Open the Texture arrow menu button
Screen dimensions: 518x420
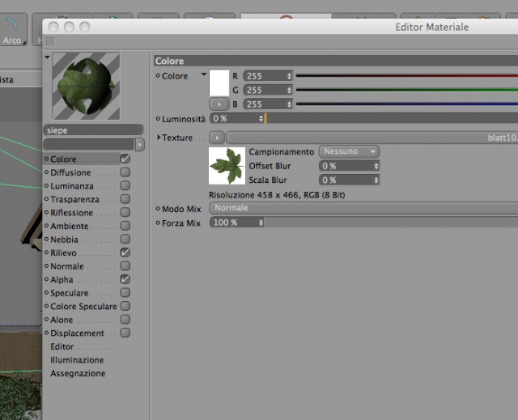point(217,138)
